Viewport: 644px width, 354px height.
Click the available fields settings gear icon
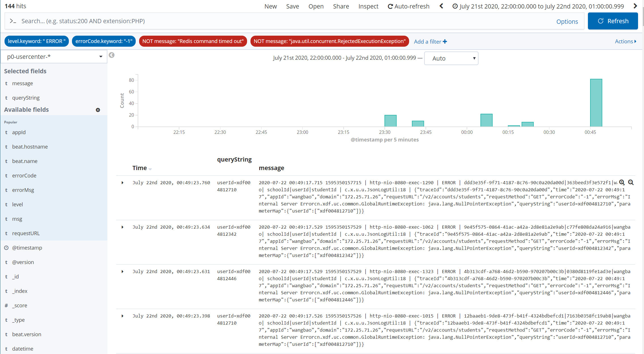click(x=98, y=110)
